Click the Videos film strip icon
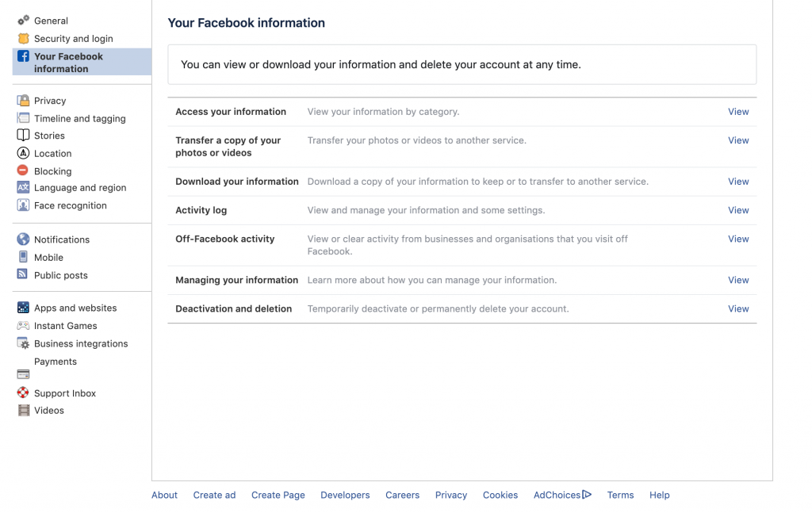The height and width of the screenshot is (513, 812). coord(23,411)
